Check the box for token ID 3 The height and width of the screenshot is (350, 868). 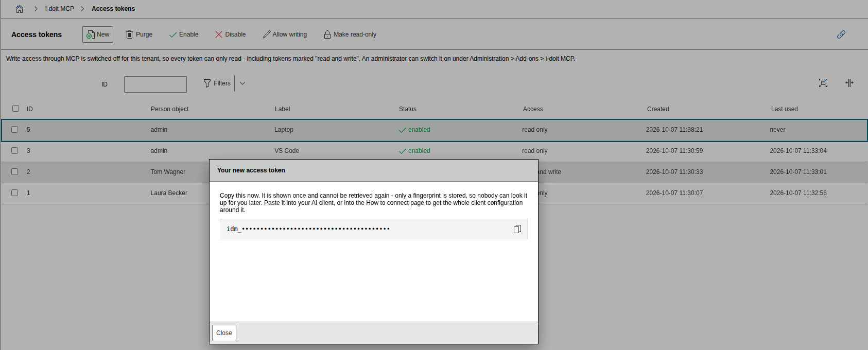point(15,151)
